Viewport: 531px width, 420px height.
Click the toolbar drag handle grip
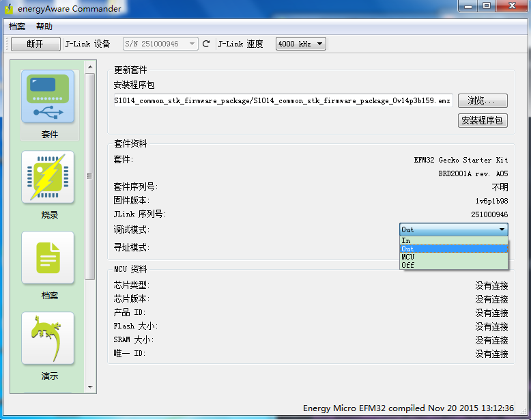point(7,44)
